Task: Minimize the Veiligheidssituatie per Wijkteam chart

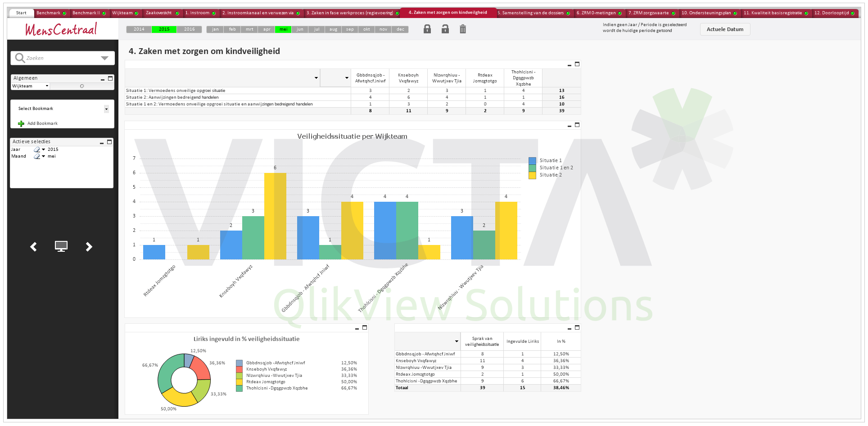Action: [x=570, y=126]
